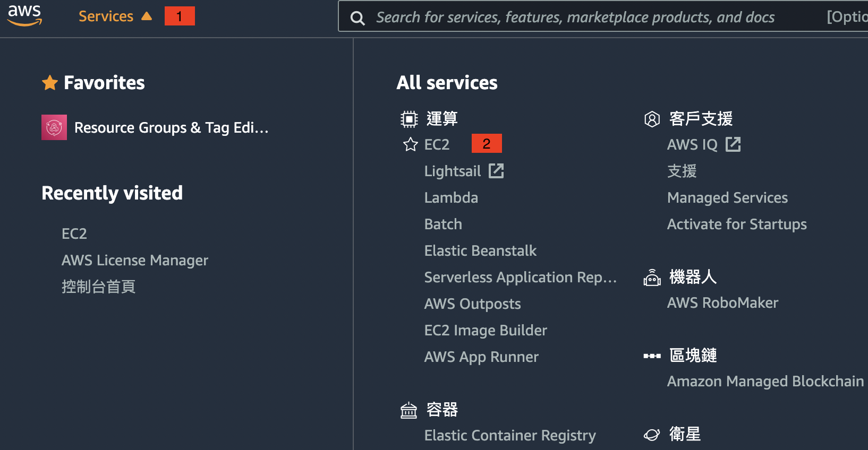Screen dimensions: 868x450
Task: Open the Lambda service
Action: 451,197
